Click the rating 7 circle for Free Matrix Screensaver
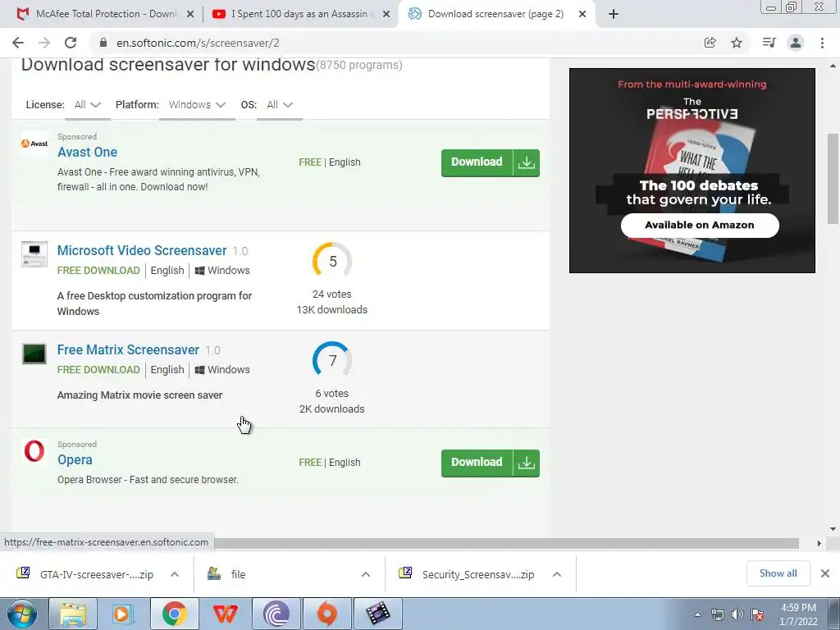The width and height of the screenshot is (840, 630). [332, 361]
